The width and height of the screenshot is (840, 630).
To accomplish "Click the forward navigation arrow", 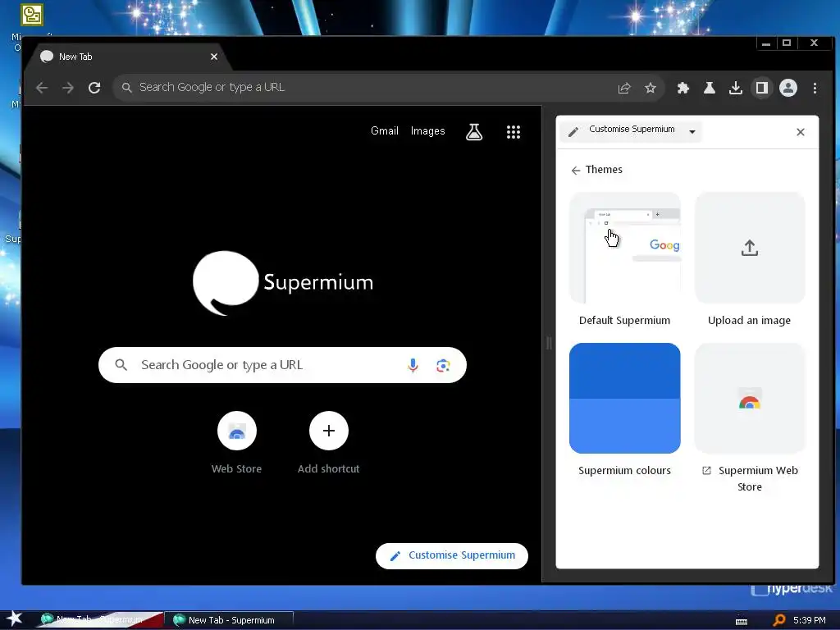I will pyautogui.click(x=68, y=88).
